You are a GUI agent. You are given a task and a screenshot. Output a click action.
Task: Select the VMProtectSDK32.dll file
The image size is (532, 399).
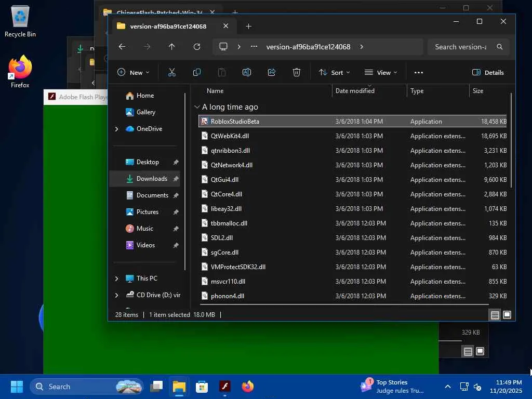(x=352, y=267)
